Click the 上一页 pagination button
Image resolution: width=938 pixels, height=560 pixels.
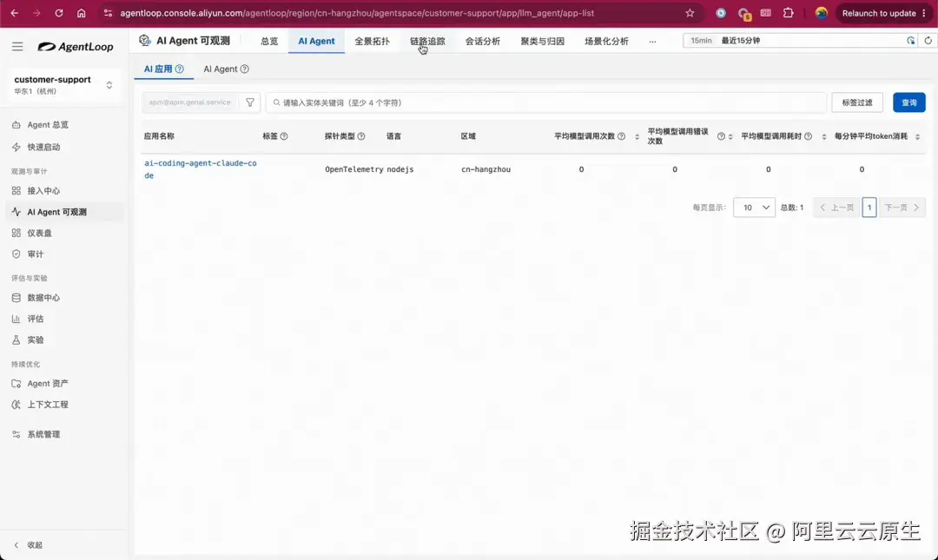pyautogui.click(x=836, y=207)
